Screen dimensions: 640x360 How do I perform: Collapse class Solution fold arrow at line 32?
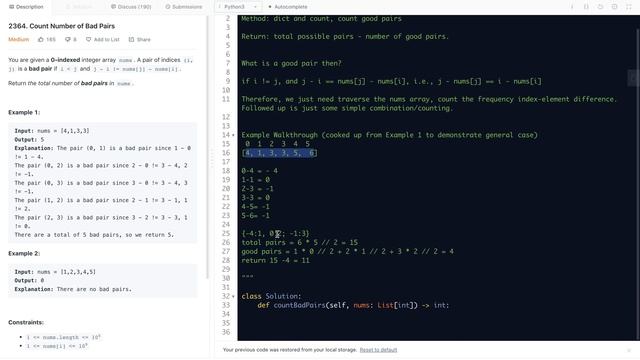[233, 296]
